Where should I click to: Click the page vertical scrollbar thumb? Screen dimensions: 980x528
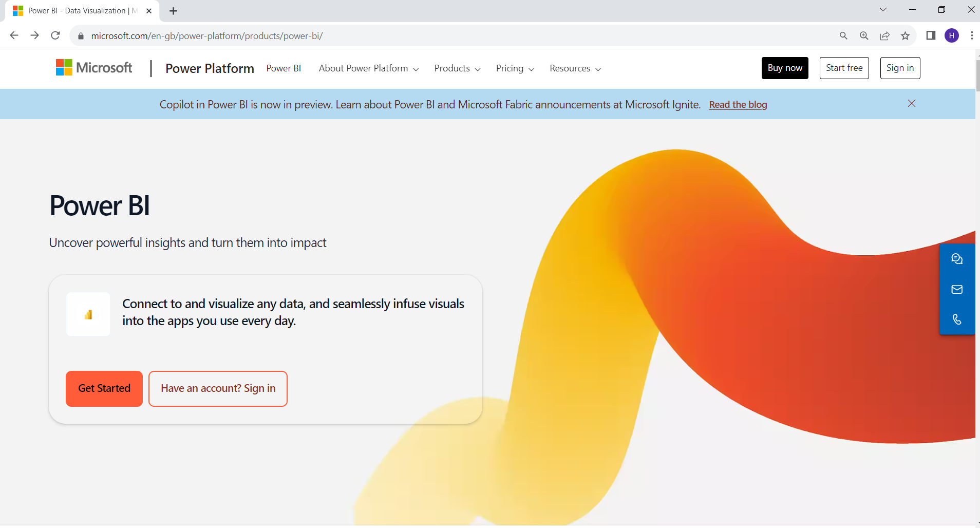(977, 76)
